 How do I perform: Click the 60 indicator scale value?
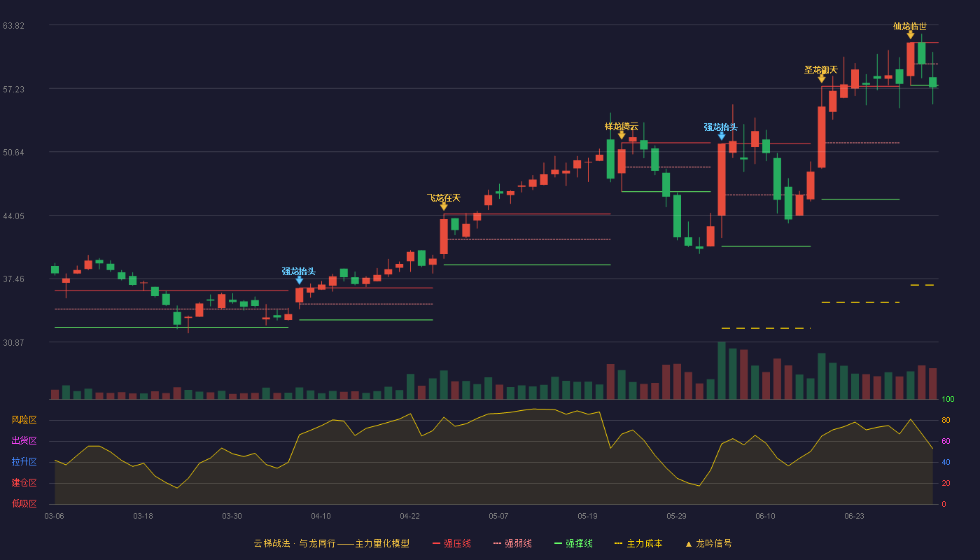coord(946,441)
